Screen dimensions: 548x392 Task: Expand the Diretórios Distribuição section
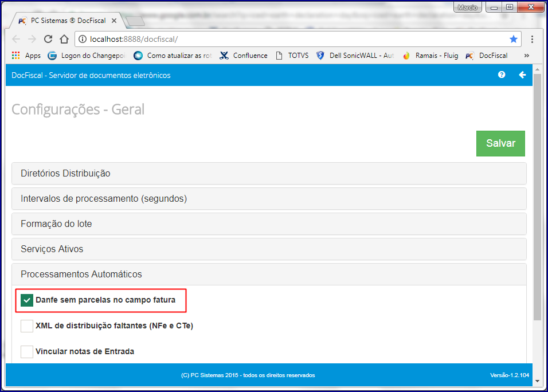point(269,173)
